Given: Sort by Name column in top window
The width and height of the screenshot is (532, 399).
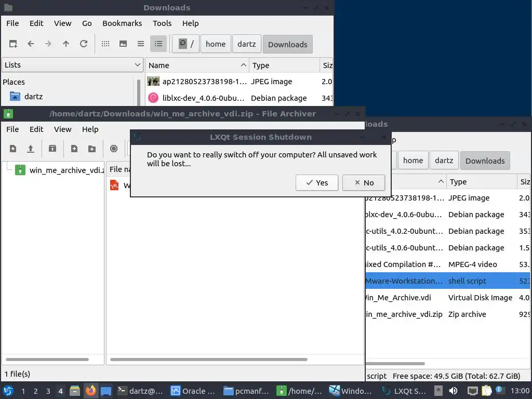Looking at the screenshot, I should click(197, 65).
